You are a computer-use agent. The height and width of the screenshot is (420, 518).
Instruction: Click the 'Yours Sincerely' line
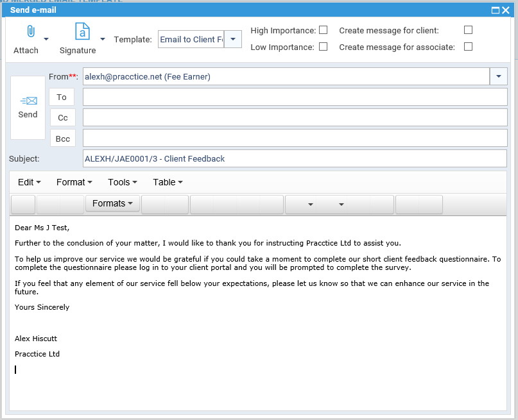tap(42, 307)
